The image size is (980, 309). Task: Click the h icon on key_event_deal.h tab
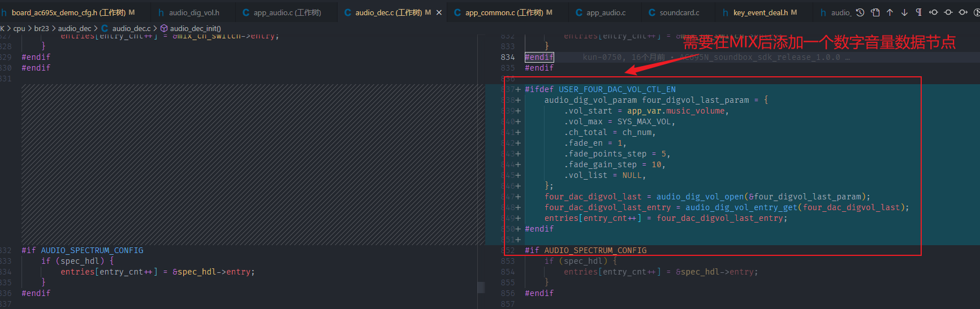tap(726, 12)
